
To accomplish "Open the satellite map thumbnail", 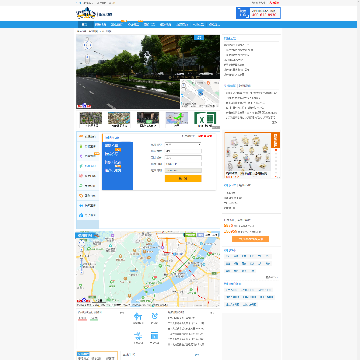I will tap(91, 119).
